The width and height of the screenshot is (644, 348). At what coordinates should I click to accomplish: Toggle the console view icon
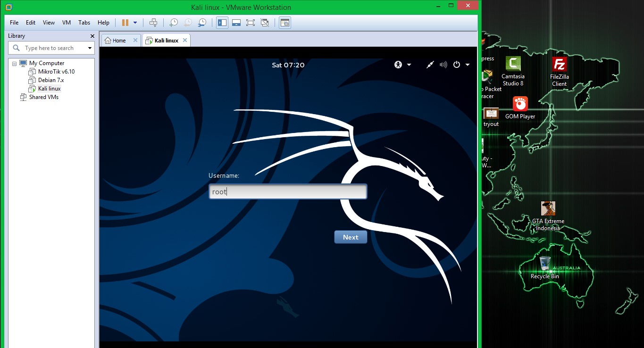(x=285, y=23)
